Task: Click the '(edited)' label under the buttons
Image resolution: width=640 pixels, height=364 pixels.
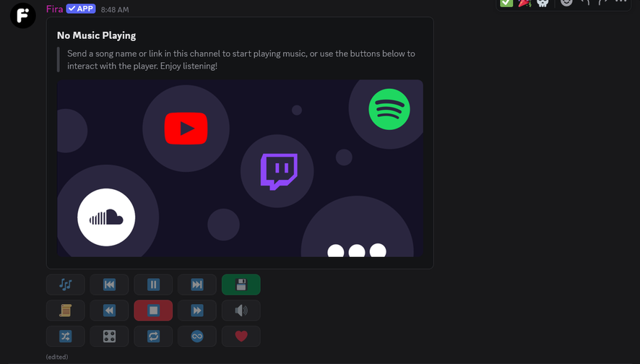Action: 57,357
